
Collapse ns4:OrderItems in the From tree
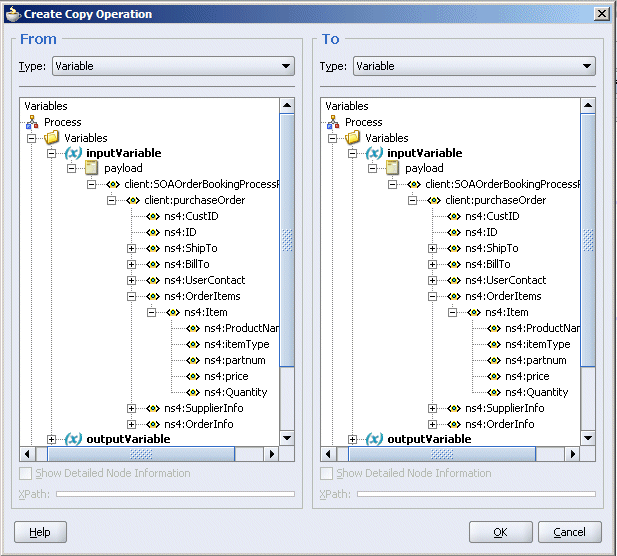(131, 296)
